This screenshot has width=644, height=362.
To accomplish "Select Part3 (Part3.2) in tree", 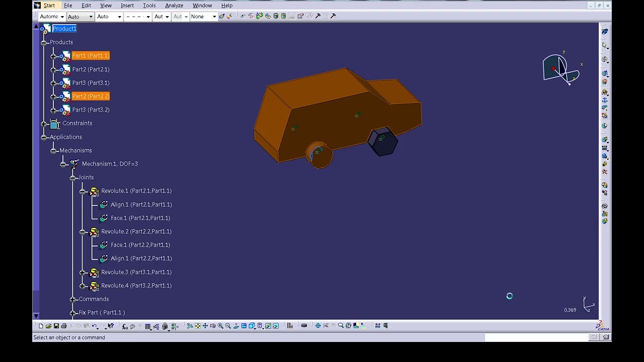I will pyautogui.click(x=91, y=110).
